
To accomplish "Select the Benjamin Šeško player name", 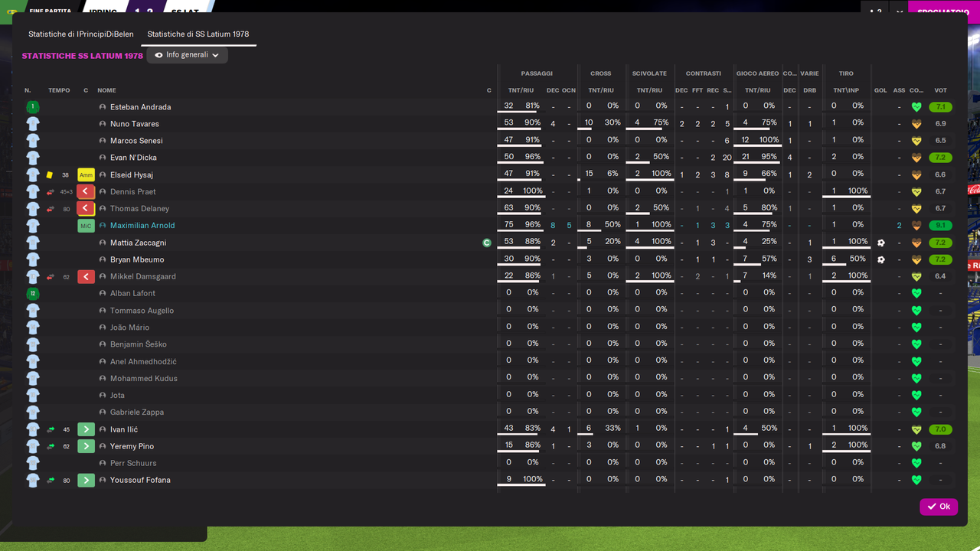I will point(139,344).
